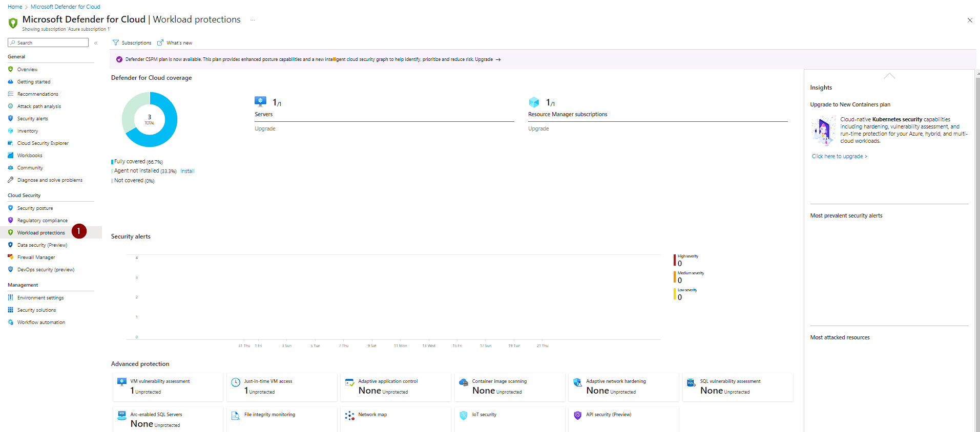Open Just-in-time VM access tile

tap(282, 387)
